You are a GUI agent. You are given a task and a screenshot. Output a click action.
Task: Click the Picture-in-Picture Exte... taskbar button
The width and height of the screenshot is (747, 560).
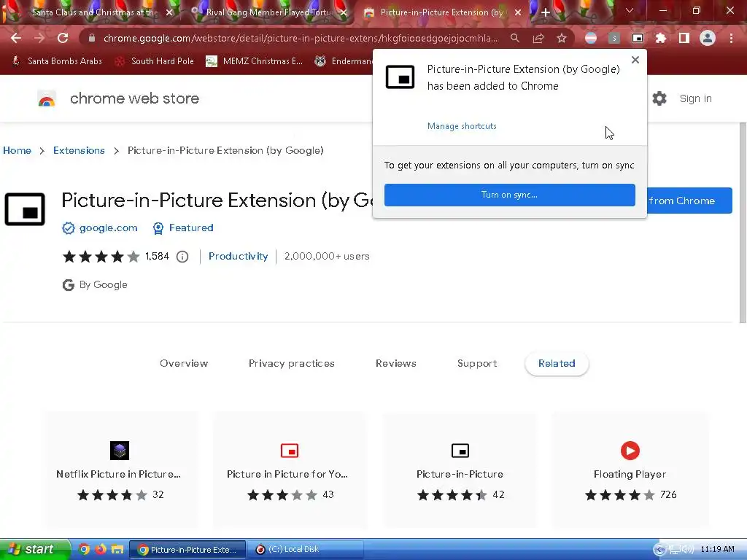tap(187, 550)
